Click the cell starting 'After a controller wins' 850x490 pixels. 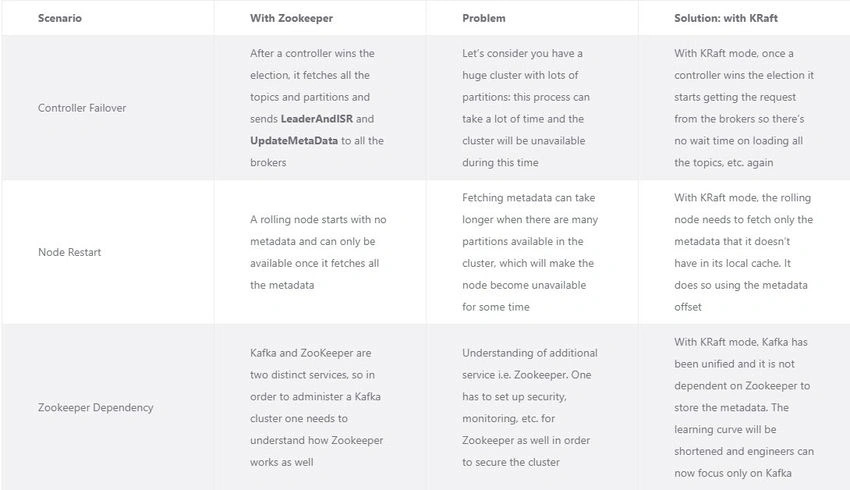[320, 108]
